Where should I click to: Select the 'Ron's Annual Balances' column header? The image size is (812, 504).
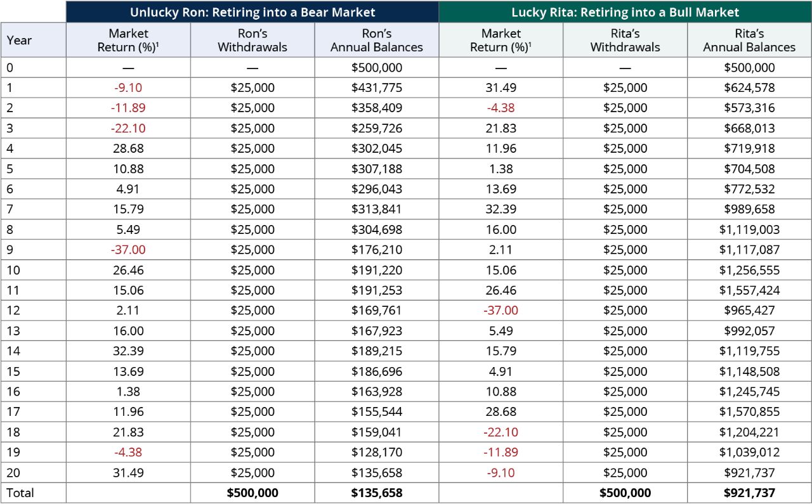[x=377, y=40]
